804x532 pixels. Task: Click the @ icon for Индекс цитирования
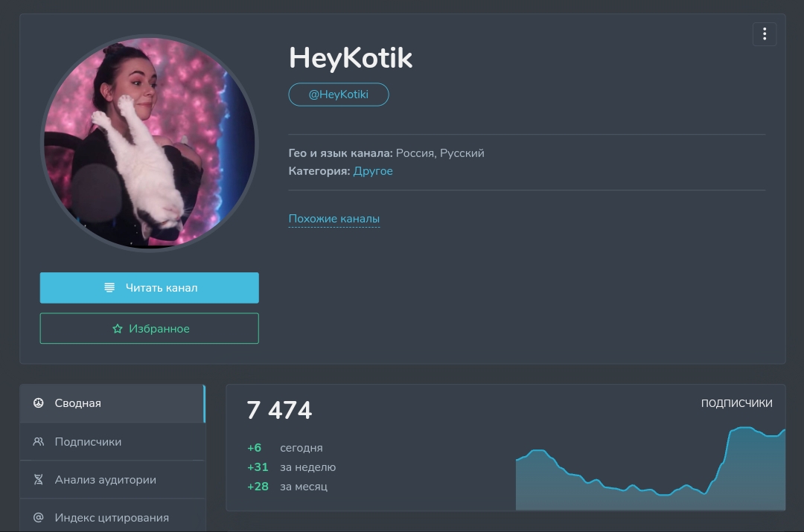(39, 518)
